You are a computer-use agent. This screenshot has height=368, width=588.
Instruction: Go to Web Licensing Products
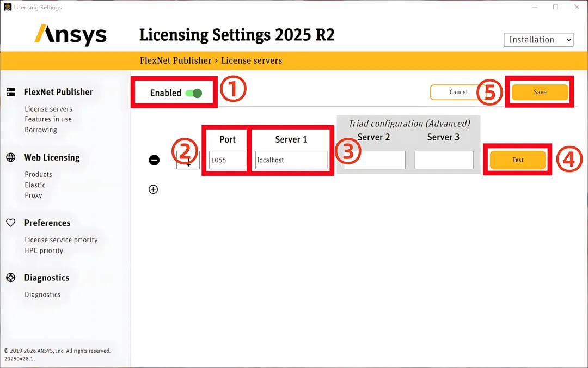coord(38,174)
